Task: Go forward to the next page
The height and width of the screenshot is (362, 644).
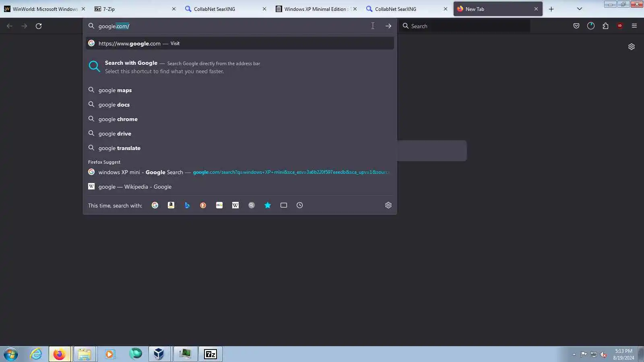Action: 24,26
